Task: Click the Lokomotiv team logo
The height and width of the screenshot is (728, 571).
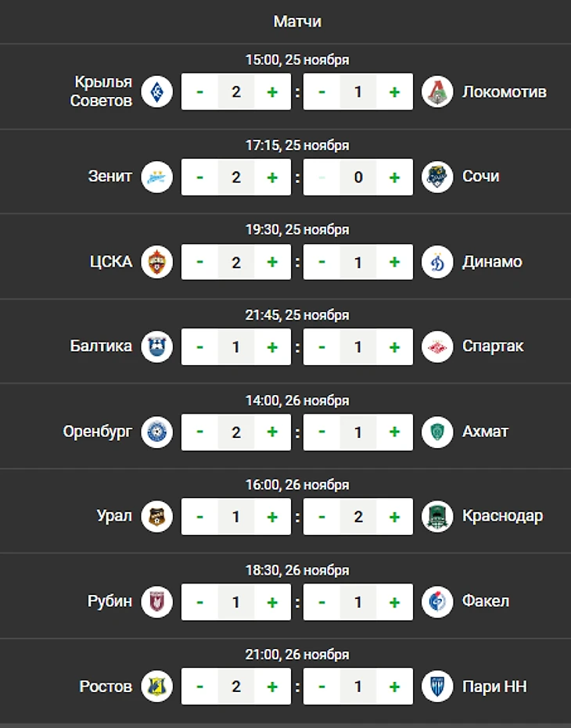Action: pos(437,92)
